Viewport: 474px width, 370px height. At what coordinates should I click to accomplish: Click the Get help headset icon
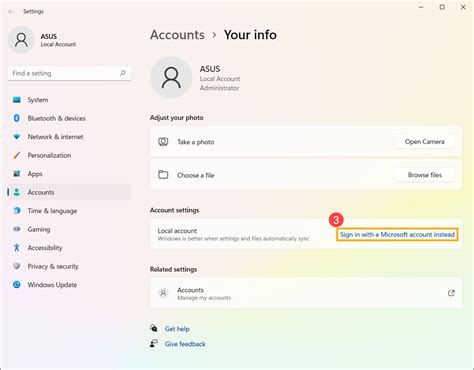154,328
